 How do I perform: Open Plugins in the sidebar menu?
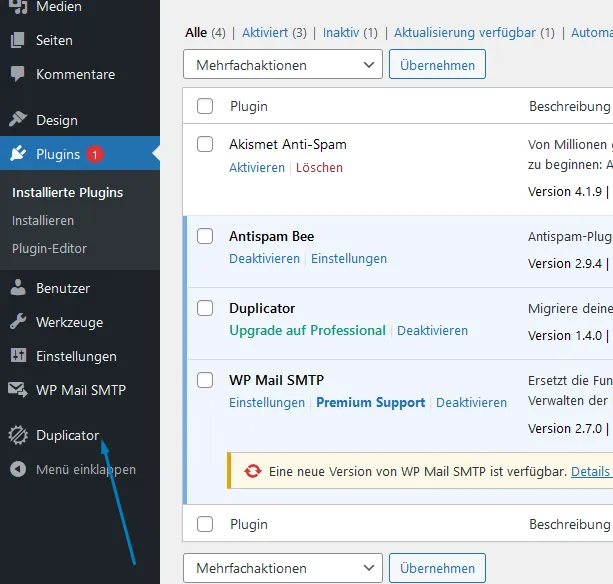click(58, 154)
